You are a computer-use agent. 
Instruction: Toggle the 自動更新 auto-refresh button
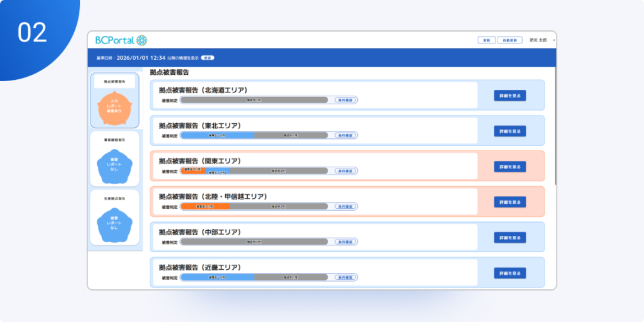click(x=509, y=40)
